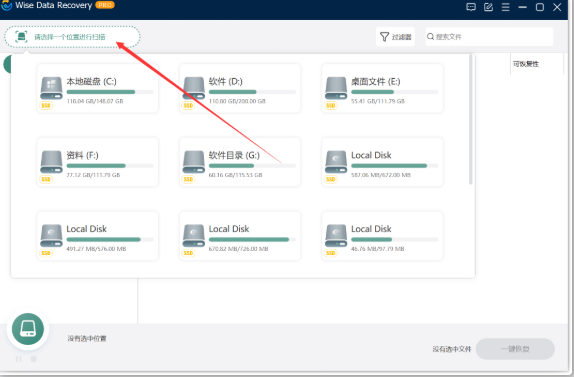
Task: Select the 587.06 MB Local Disk drive icon
Action: (336, 162)
